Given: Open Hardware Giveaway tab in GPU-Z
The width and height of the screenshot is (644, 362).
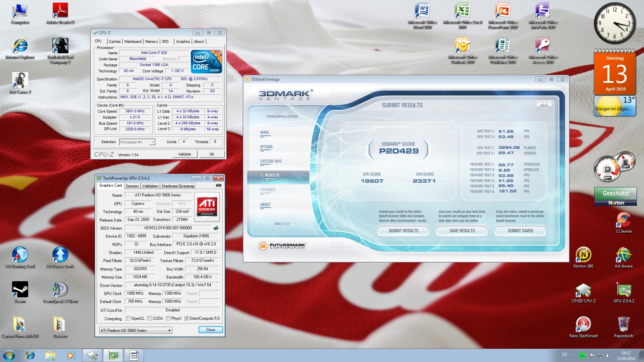Looking at the screenshot, I should tap(178, 186).
